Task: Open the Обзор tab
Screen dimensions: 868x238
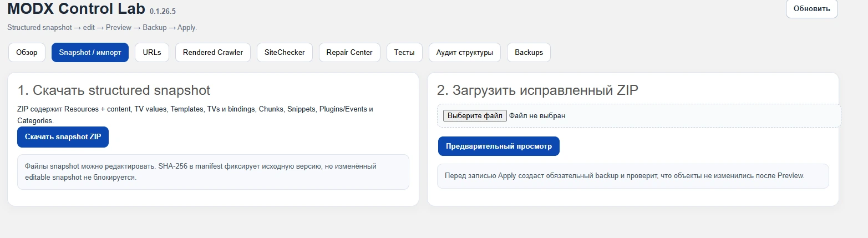Action: (27, 53)
